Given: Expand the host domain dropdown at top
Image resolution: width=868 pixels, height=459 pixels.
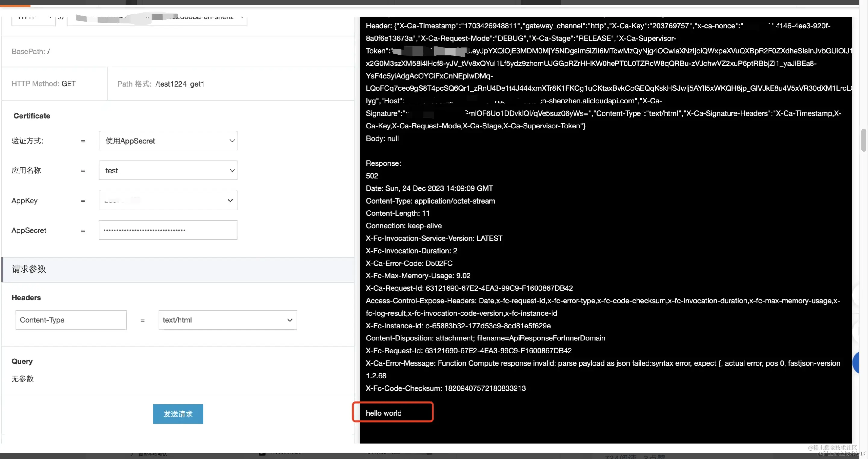Looking at the screenshot, I should pyautogui.click(x=157, y=19).
